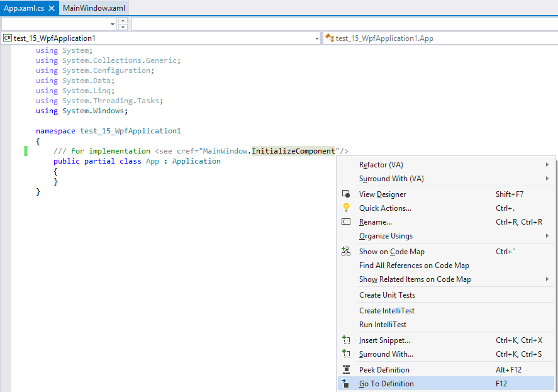Click the Go To Definition icon
This screenshot has width=558, height=392.
pos(347,384)
